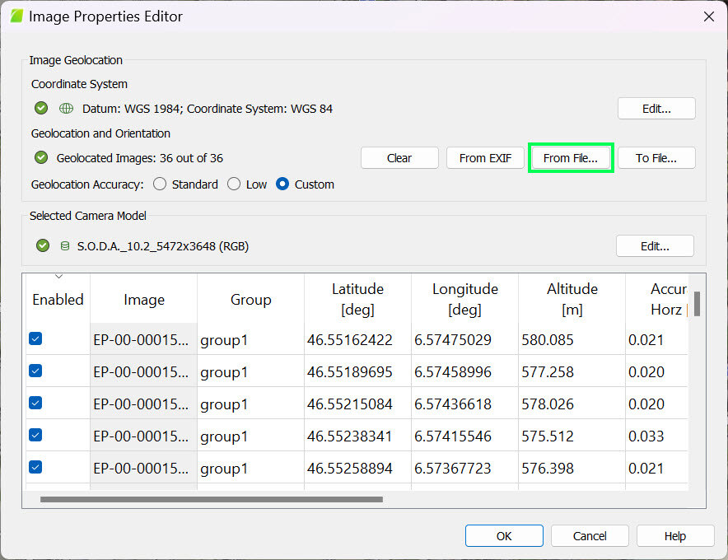Load geolocation From EXIF
Image resolution: width=728 pixels, height=560 pixels.
[x=485, y=157]
